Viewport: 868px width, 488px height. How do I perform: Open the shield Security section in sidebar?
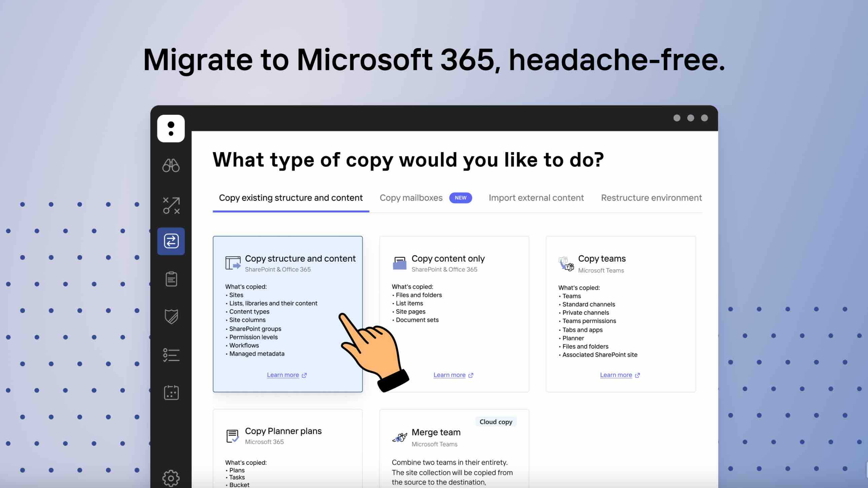point(171,316)
